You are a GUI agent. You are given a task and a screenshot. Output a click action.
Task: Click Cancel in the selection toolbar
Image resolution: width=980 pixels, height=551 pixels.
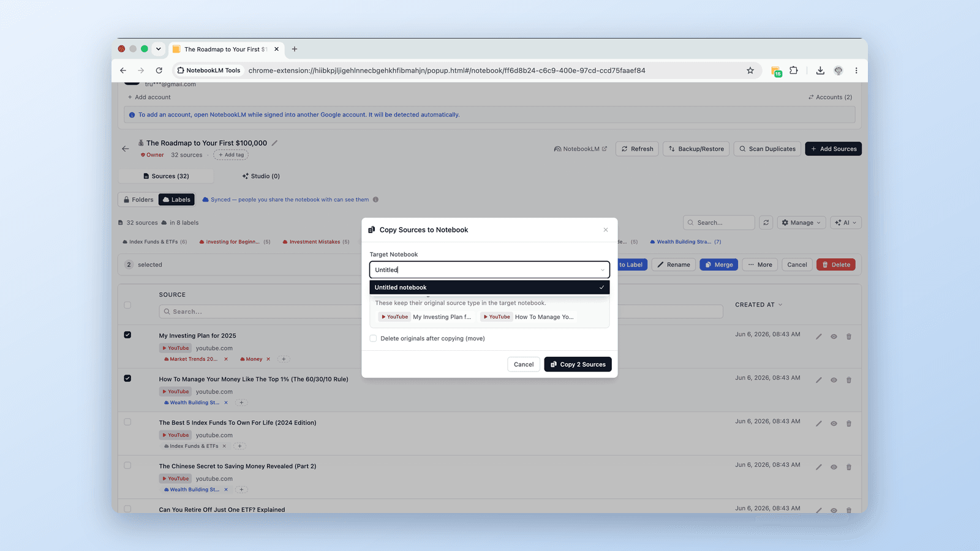(x=797, y=265)
